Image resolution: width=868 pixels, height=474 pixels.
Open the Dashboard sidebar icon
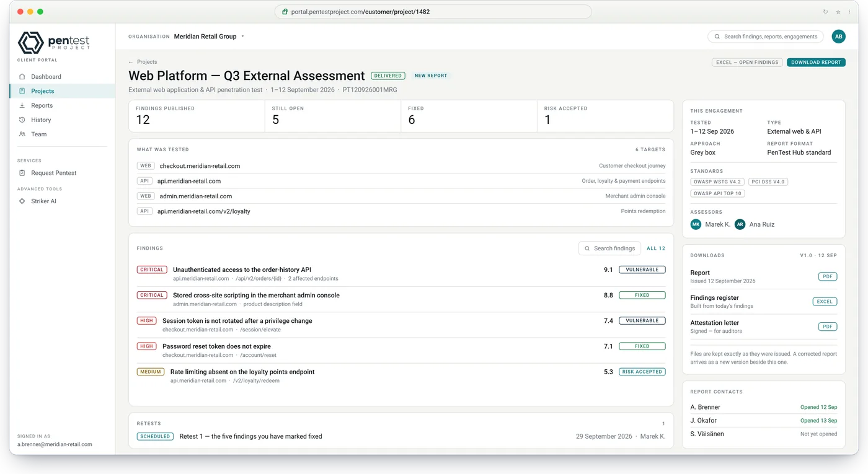tap(22, 77)
